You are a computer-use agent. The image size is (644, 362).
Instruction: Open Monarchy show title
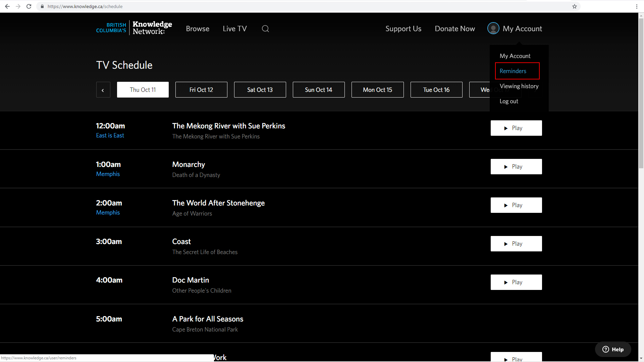(189, 165)
